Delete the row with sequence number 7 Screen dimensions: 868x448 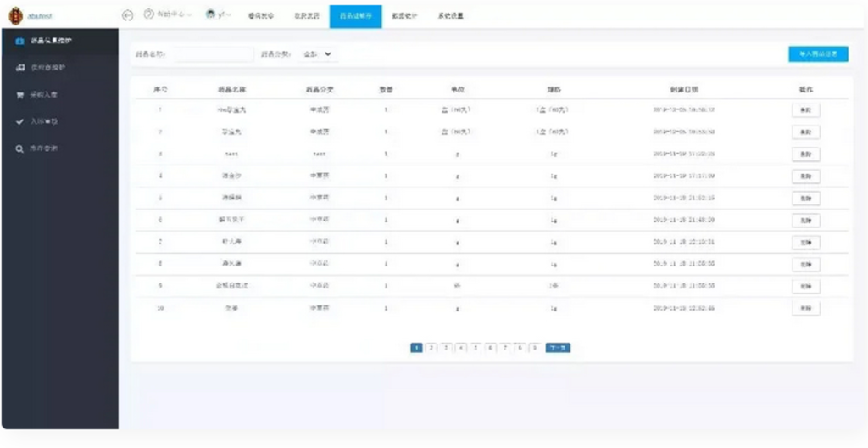(806, 243)
